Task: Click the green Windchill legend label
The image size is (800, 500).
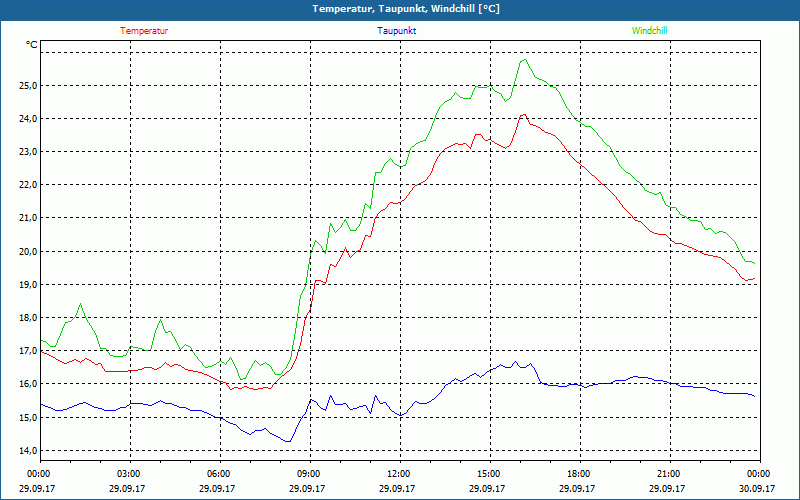Action: [x=649, y=31]
